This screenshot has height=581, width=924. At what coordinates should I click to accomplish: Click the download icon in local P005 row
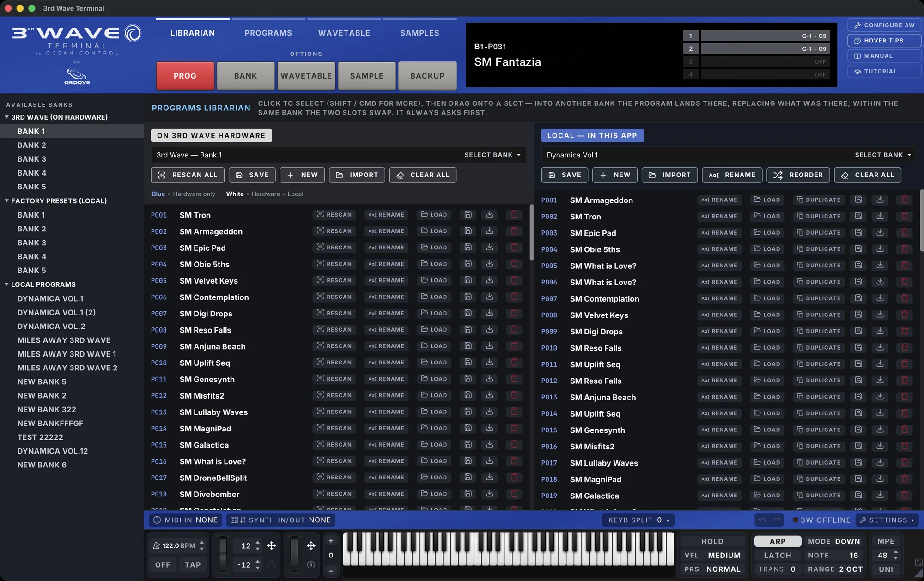pyautogui.click(x=880, y=265)
